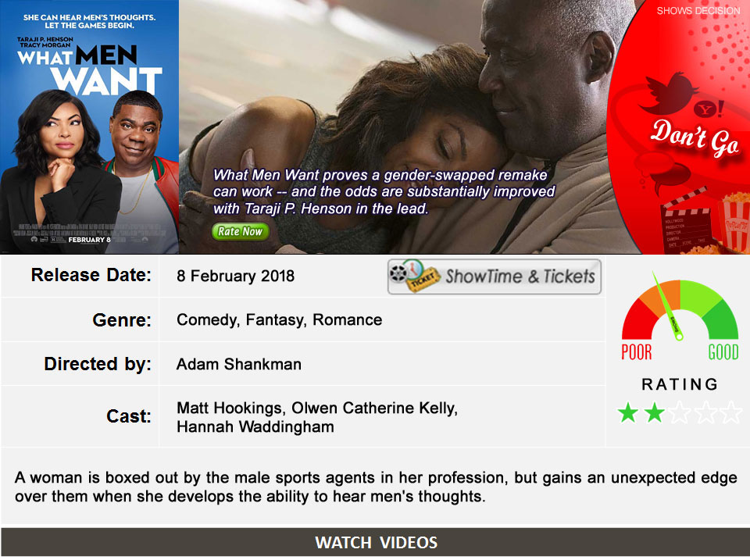
Task: Click the Don't Go decision text
Action: pos(695,137)
